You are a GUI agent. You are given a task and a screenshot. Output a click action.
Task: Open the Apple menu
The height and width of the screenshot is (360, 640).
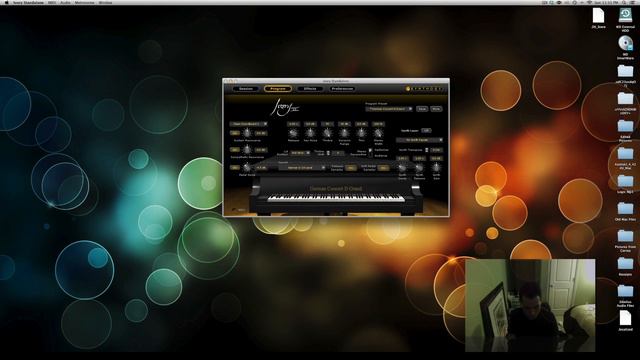click(7, 2)
